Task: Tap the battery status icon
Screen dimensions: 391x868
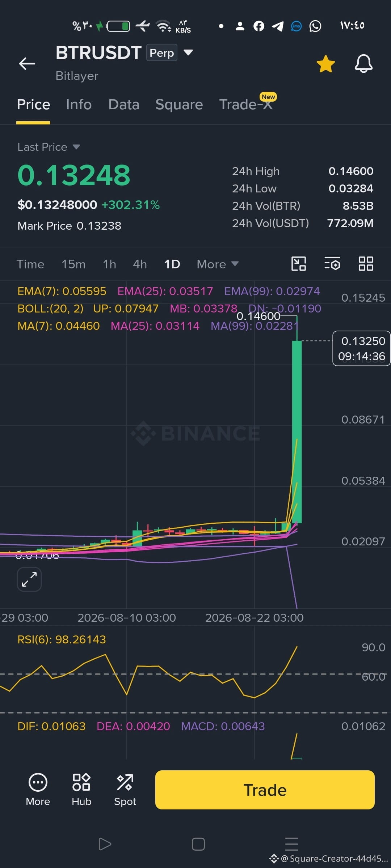Action: pyautogui.click(x=118, y=26)
